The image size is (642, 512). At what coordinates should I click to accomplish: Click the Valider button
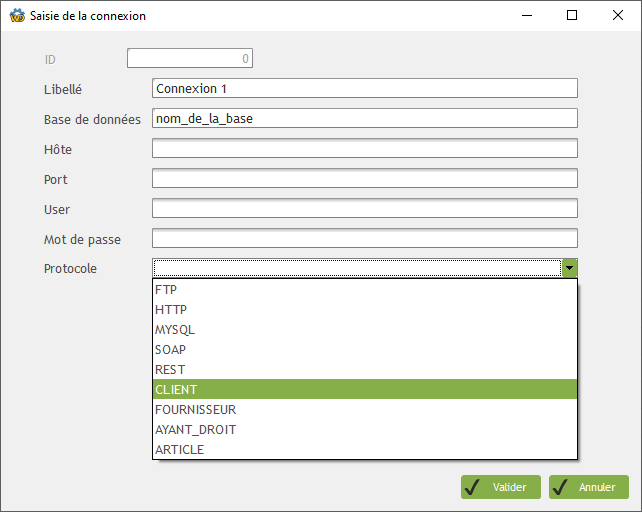[x=501, y=487]
